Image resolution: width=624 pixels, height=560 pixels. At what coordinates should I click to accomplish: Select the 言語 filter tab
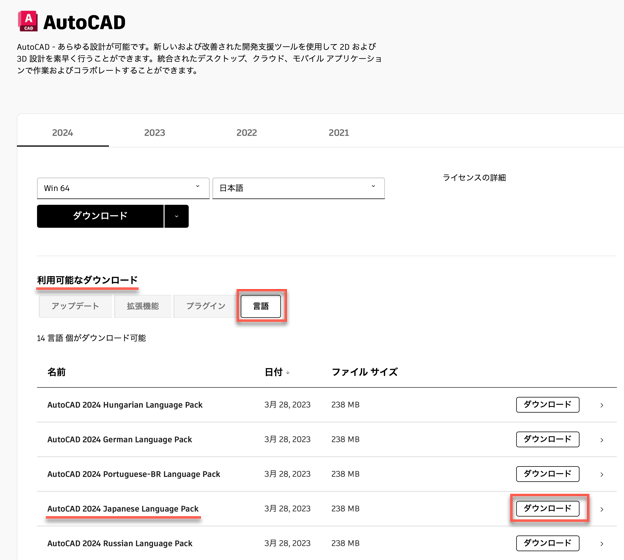coord(261,306)
